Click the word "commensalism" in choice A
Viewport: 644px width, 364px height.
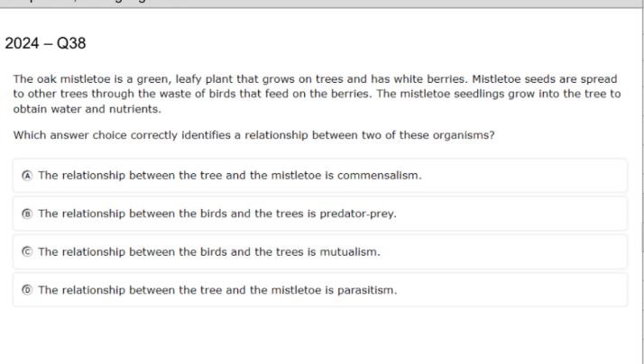tap(379, 176)
